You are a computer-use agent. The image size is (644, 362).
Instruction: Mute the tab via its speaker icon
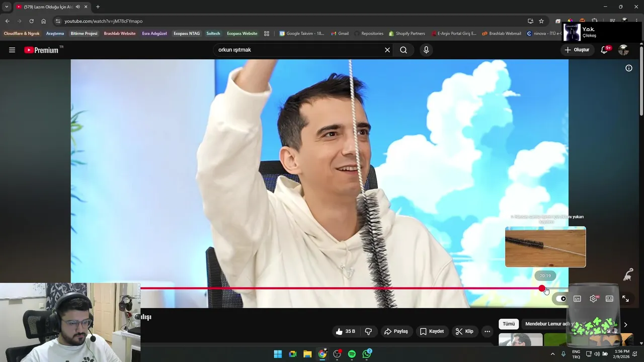[77, 7]
